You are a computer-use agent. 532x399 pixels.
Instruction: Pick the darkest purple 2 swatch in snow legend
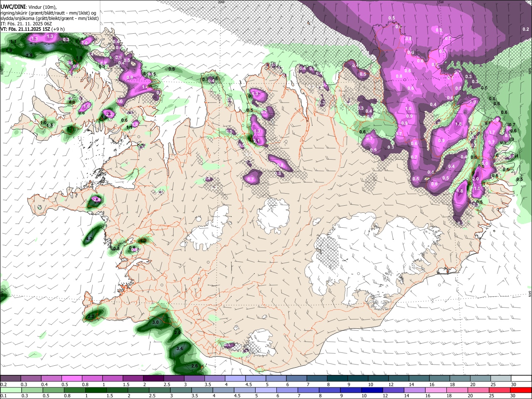coord(153,379)
